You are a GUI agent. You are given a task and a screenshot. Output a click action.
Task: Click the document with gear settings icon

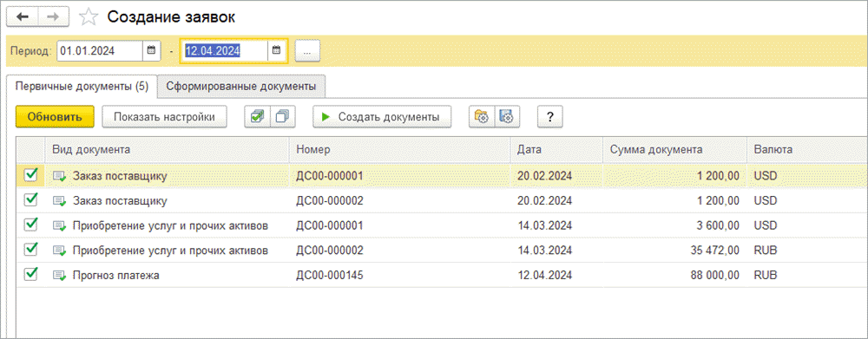[507, 117]
